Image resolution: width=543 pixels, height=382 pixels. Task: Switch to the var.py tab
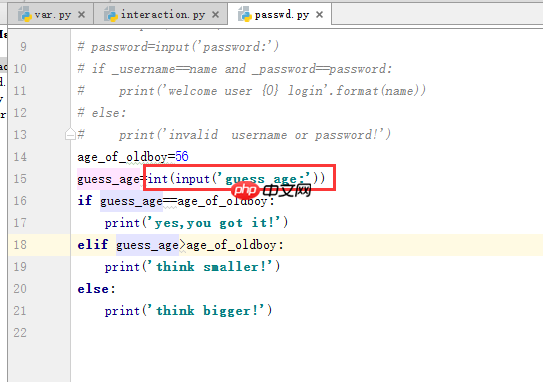tap(52, 15)
